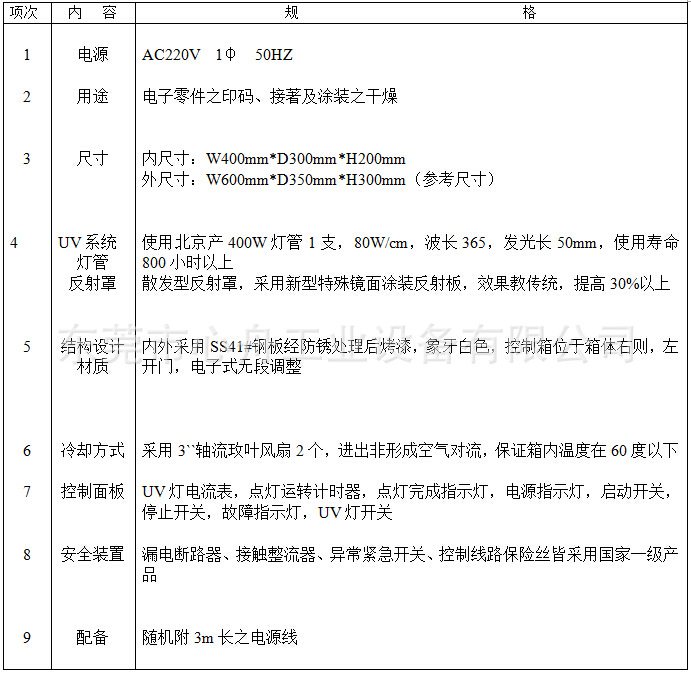Click the text 'AC220V 1Φ 50HZ'
Screen dimensions: 691x673
(217, 55)
